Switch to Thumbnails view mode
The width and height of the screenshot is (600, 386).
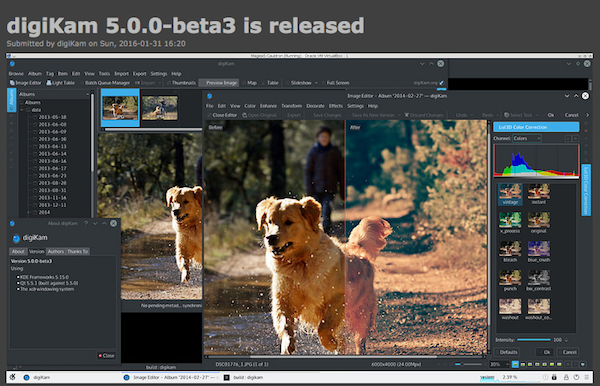pyautogui.click(x=181, y=83)
